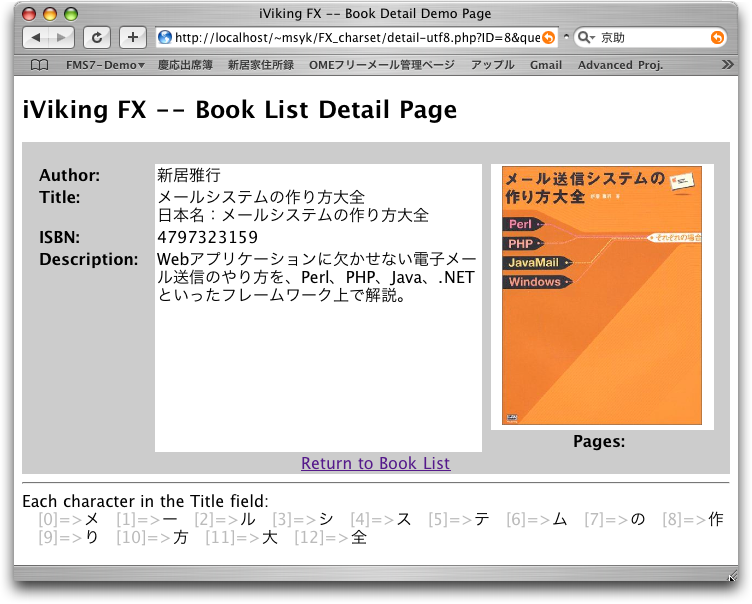
Task: Open the Advanced Proj. bookmark
Action: [x=619, y=65]
